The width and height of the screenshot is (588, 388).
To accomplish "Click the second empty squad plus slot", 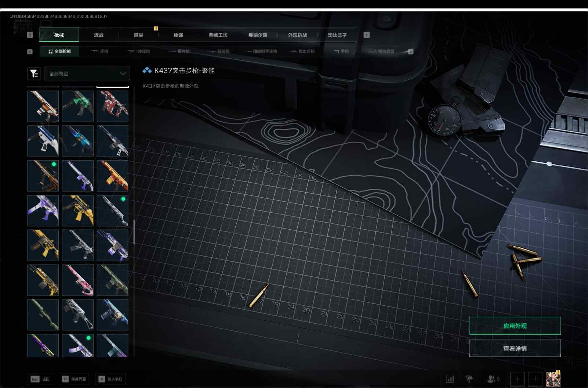I will 535,379.
